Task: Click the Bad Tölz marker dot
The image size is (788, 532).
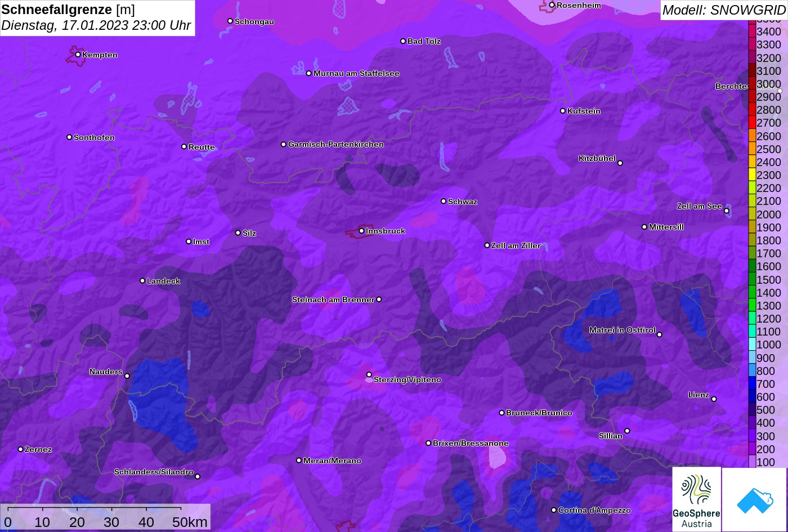Action: [403, 41]
